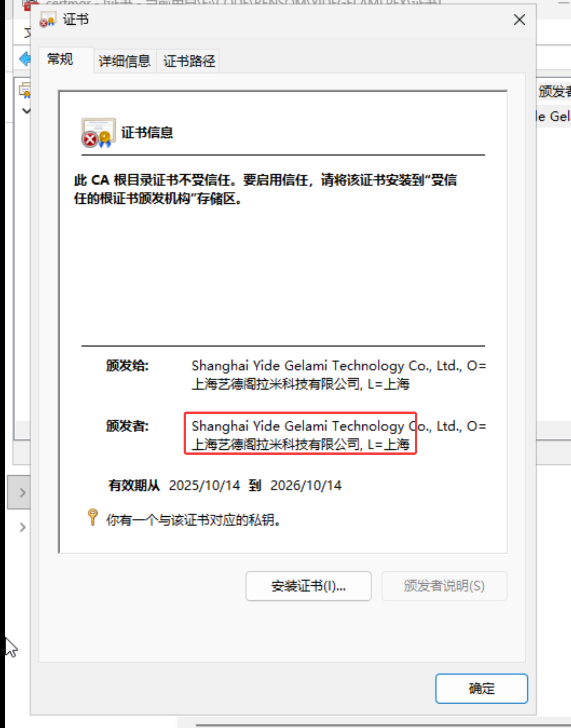The width and height of the screenshot is (571, 728).
Task: Click the 颁发给: label
Action: pos(127,365)
